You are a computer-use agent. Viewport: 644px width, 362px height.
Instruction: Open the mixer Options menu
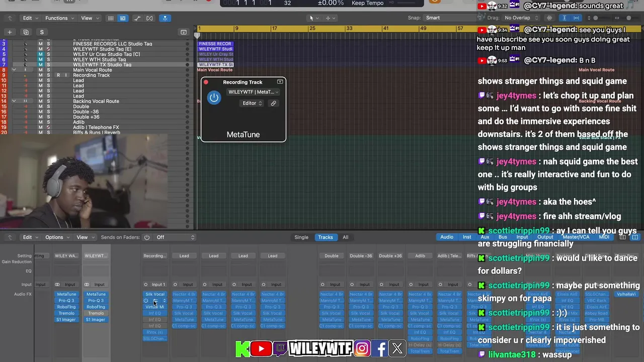[x=57, y=237]
